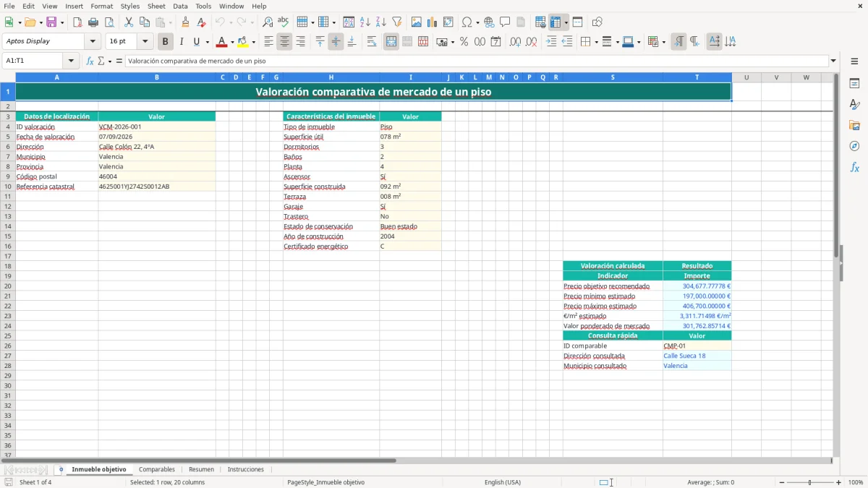Click the 100% zoom level
Image resolution: width=868 pixels, height=488 pixels.
[856, 482]
